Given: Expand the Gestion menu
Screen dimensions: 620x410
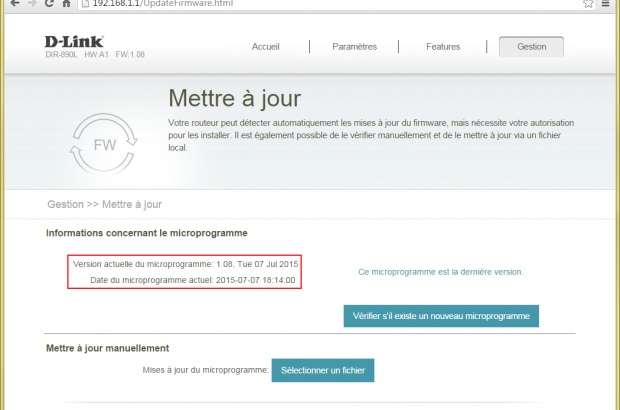Looking at the screenshot, I should pyautogui.click(x=531, y=47).
